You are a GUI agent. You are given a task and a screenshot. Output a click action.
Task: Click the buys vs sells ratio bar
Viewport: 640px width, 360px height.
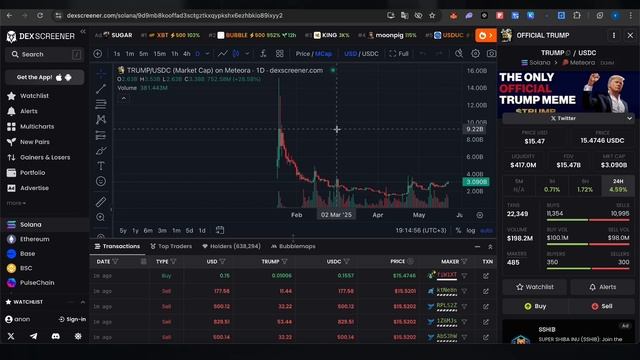click(588, 220)
